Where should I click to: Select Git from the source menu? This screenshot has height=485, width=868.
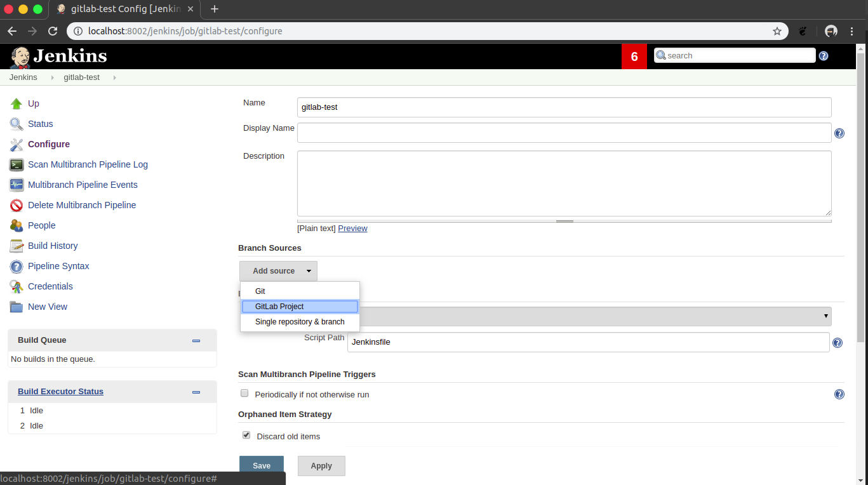pyautogui.click(x=300, y=291)
